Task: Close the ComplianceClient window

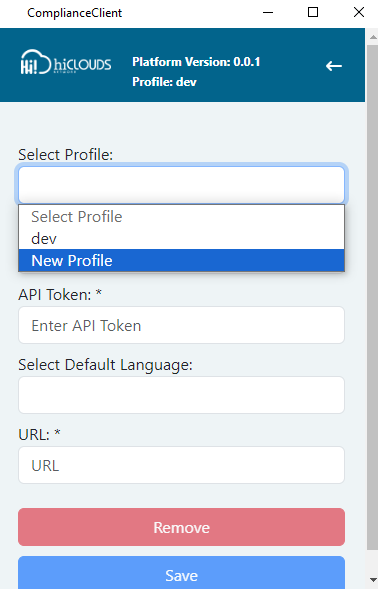Action: [358, 12]
